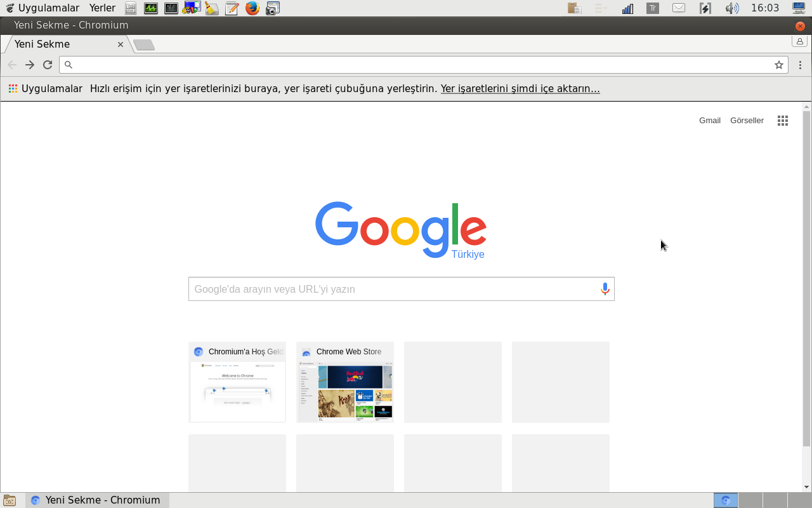Click the show desktop monitor icon
The width and height of the screenshot is (812, 508).
coord(799,8)
